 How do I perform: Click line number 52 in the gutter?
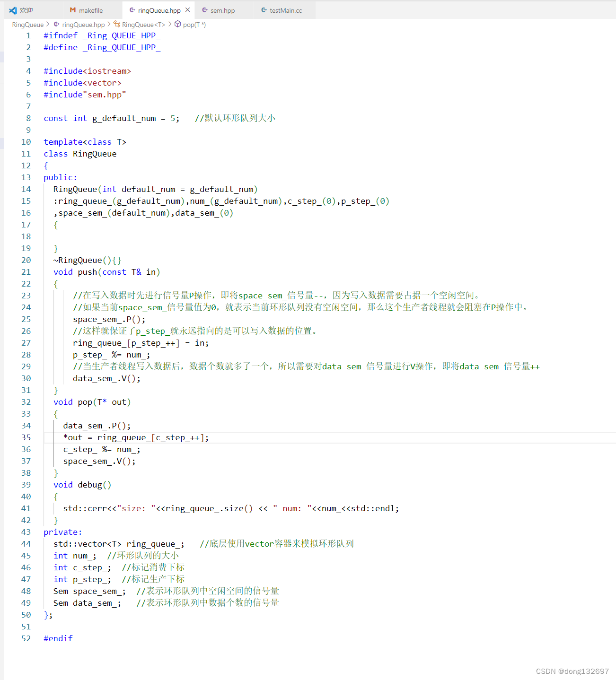(26, 638)
